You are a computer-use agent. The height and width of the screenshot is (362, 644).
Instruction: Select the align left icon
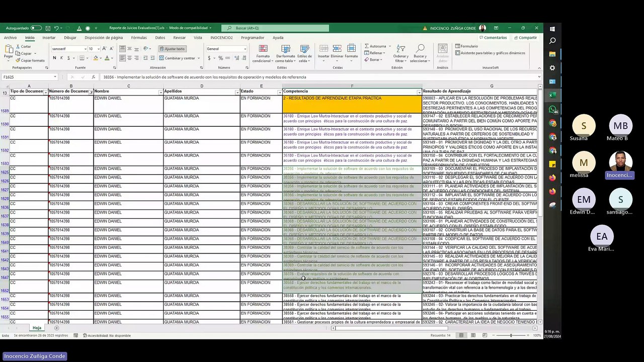[122, 58]
